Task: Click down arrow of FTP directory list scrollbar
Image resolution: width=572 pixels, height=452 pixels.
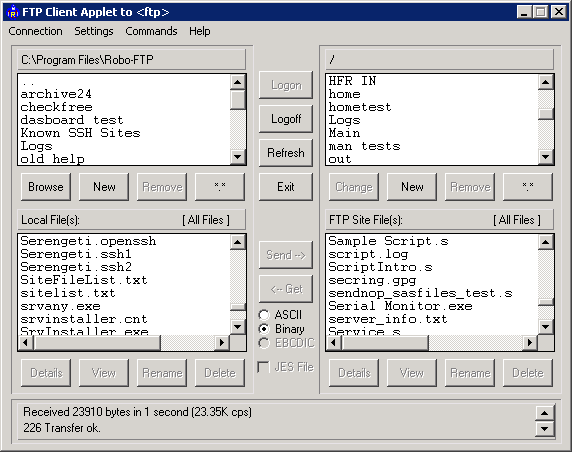Action: pyautogui.click(x=546, y=157)
